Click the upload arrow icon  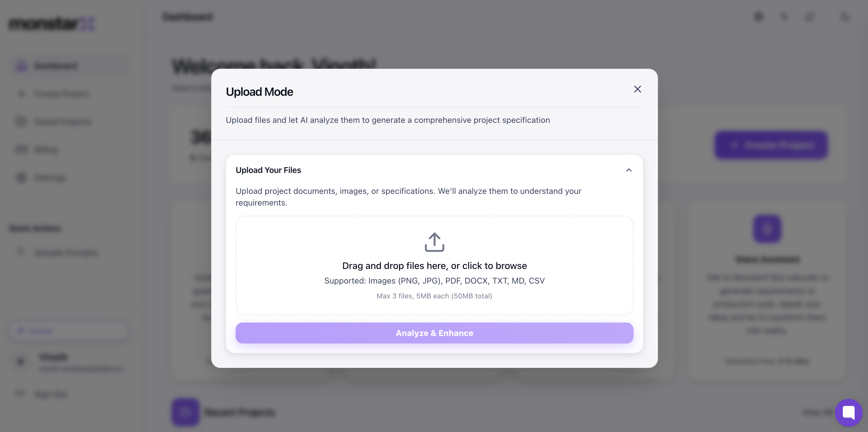pos(434,242)
